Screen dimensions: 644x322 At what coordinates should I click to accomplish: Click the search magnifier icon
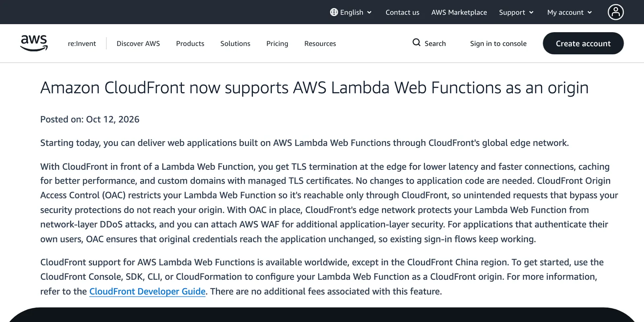417,42
